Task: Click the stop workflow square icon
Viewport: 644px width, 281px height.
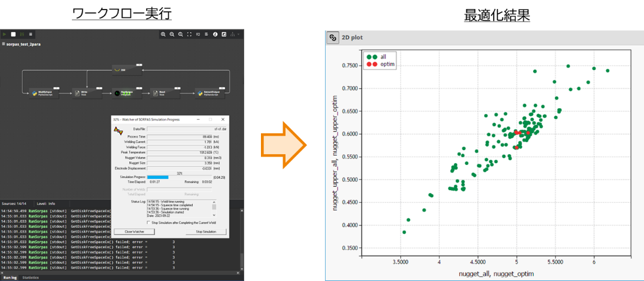Action: point(13,34)
